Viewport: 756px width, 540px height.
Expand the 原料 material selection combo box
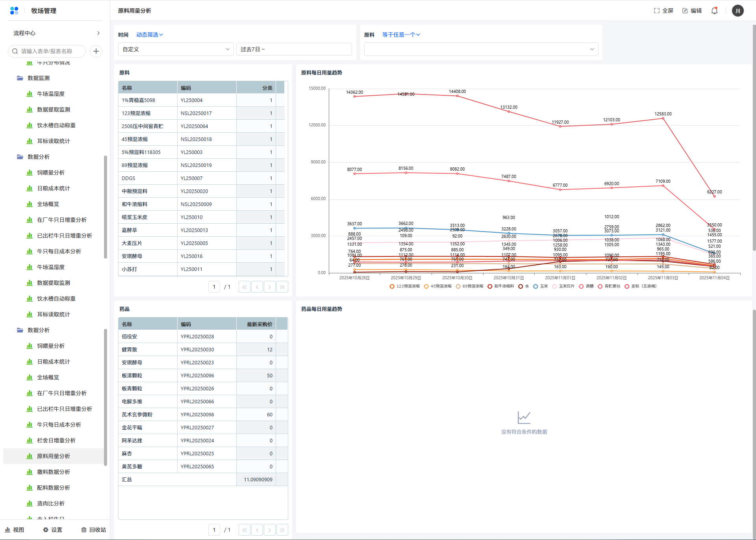(x=481, y=49)
